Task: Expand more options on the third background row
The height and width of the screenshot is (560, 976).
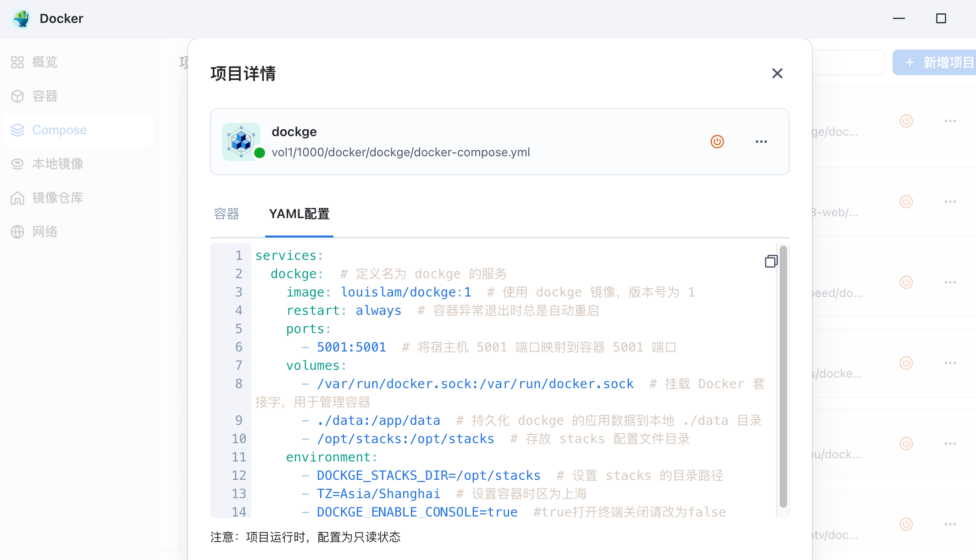Action: (950, 282)
